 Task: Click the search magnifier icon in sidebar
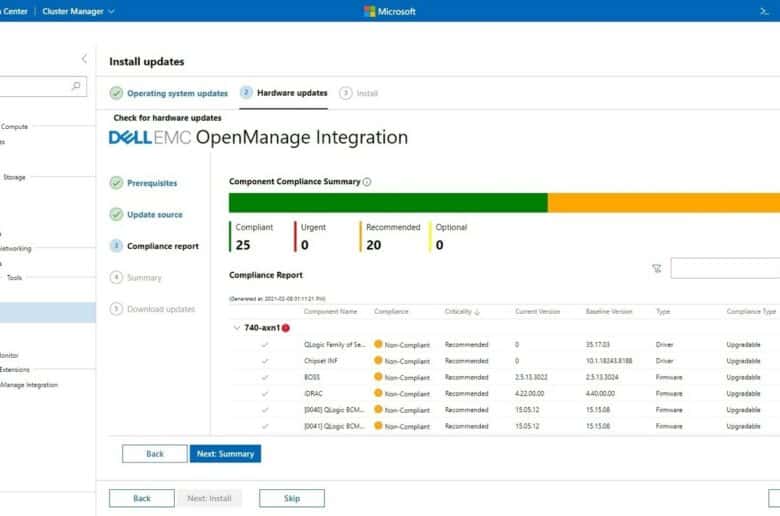pyautogui.click(x=76, y=86)
